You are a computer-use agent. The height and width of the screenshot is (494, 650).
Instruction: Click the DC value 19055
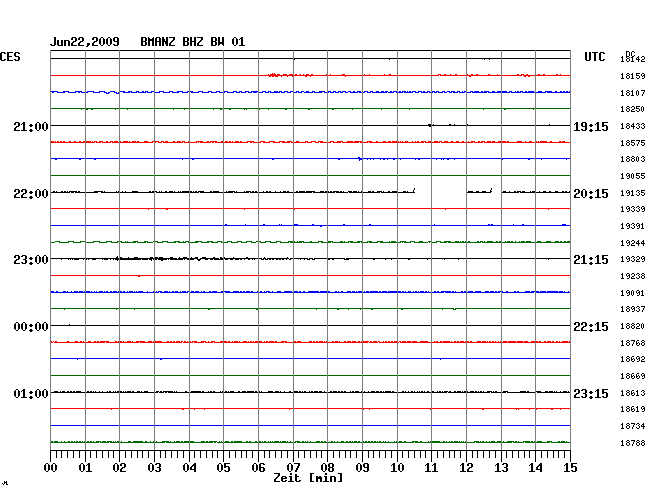[633, 176]
